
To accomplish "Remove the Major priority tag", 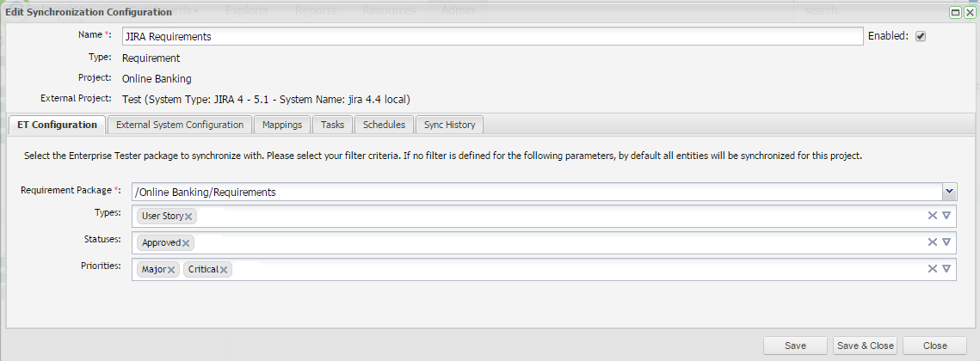I will tap(171, 270).
